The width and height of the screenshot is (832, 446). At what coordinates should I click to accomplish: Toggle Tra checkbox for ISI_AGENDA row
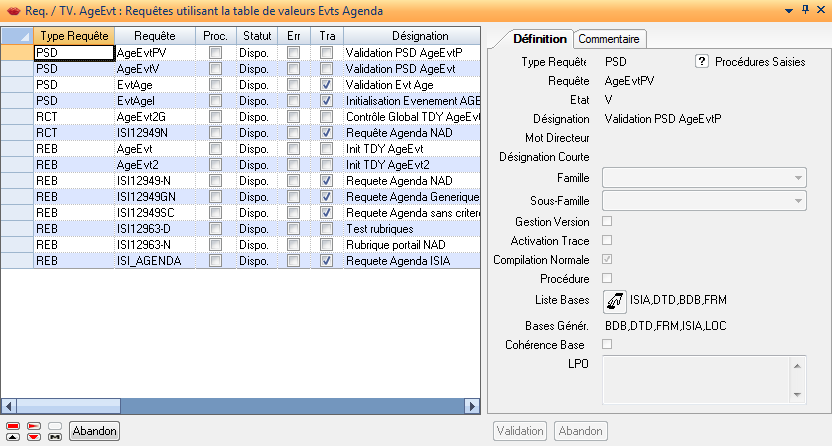(x=327, y=261)
